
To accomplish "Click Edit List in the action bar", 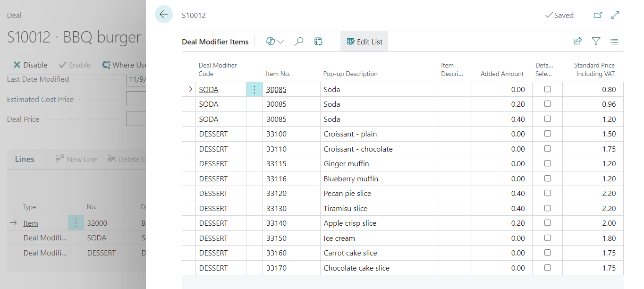I will pyautogui.click(x=364, y=42).
